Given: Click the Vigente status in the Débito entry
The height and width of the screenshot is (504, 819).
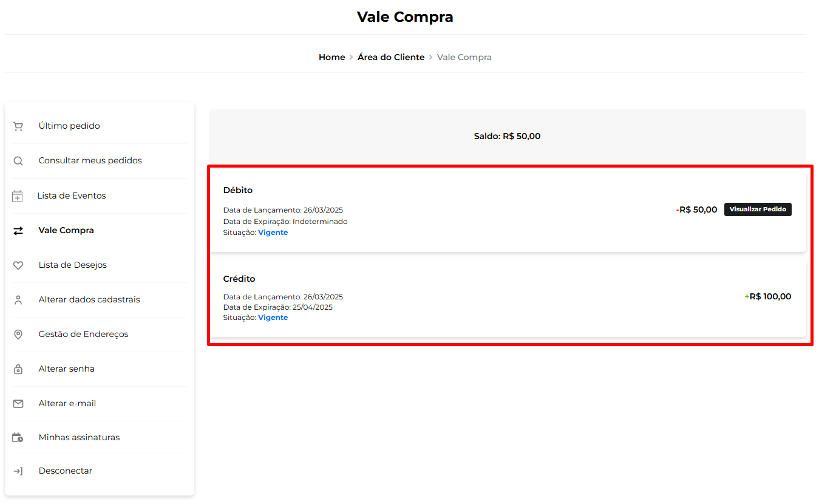Looking at the screenshot, I should tap(273, 233).
